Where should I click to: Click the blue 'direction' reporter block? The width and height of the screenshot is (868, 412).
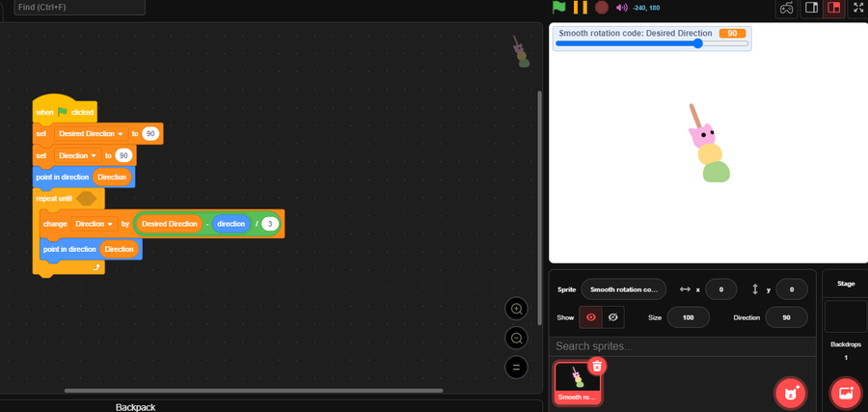coord(231,224)
